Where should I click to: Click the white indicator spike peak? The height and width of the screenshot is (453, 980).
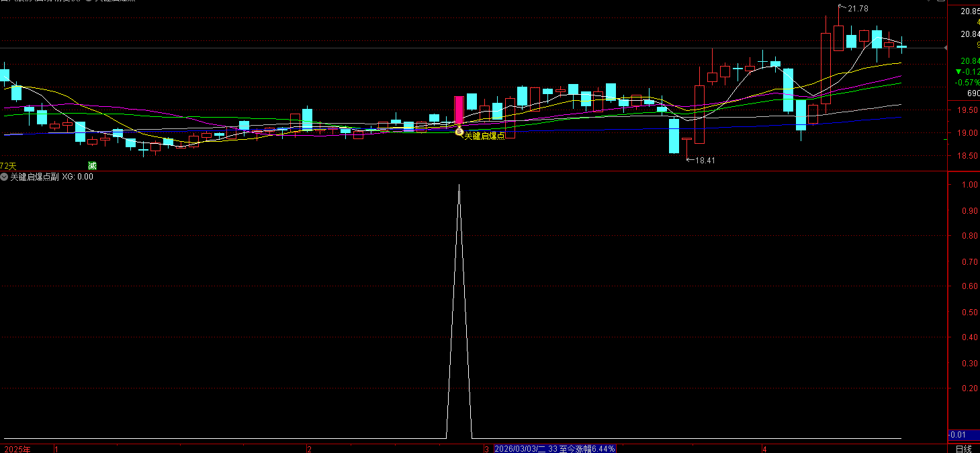459,186
